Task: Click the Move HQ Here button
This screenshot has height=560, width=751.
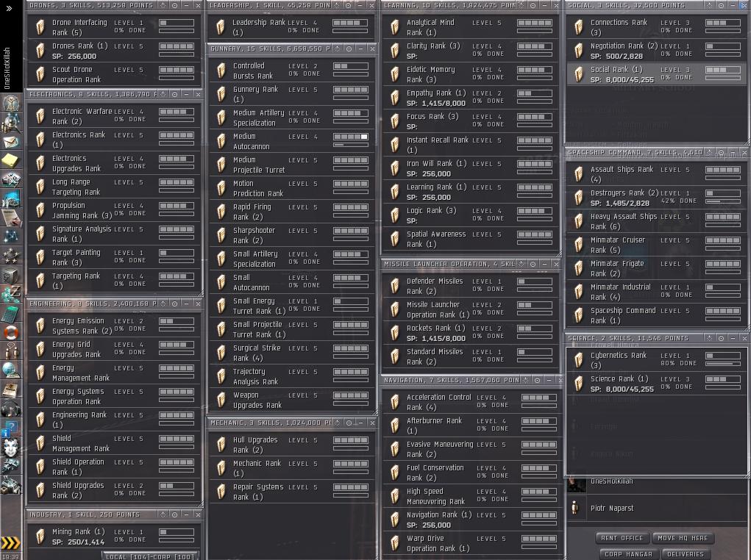Action: point(683,538)
